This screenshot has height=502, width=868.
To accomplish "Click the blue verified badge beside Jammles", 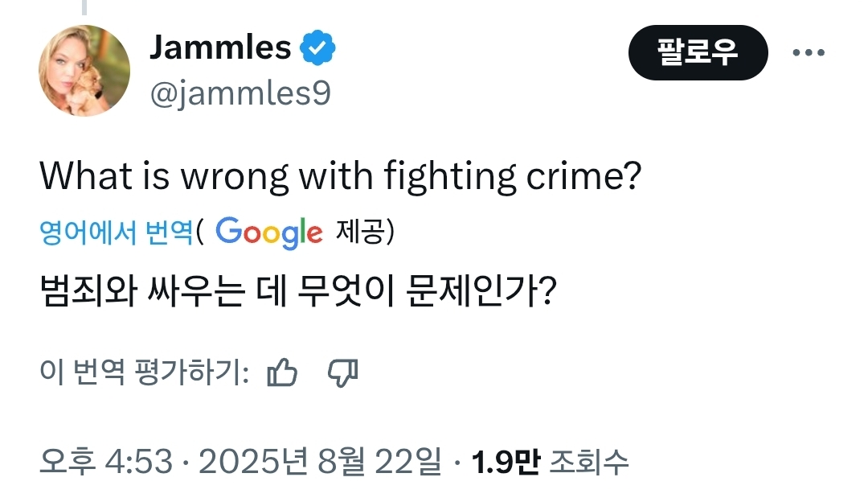I will coord(317,47).
